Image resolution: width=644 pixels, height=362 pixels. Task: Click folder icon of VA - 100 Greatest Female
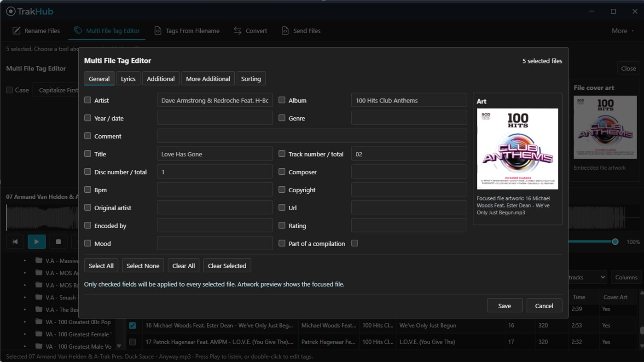(x=39, y=334)
